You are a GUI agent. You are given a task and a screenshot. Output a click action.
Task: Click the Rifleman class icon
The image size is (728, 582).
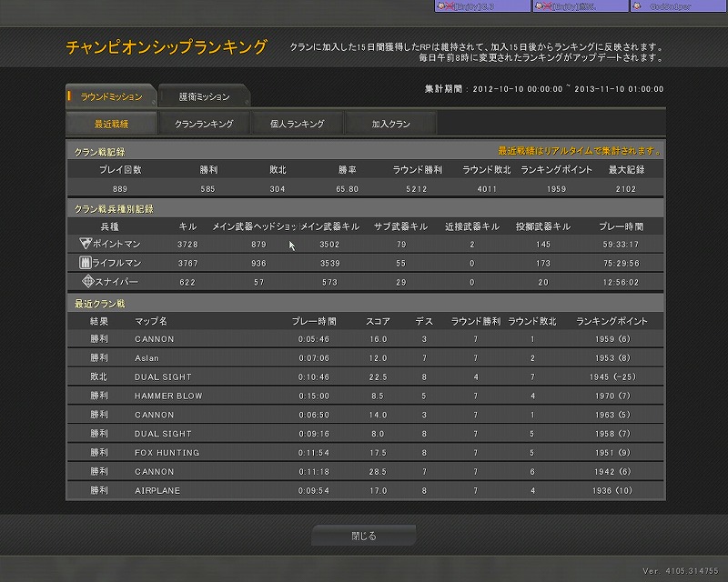coord(86,263)
